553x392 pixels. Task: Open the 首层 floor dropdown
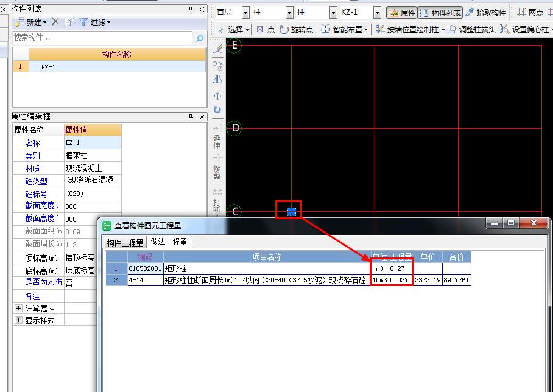(x=245, y=13)
